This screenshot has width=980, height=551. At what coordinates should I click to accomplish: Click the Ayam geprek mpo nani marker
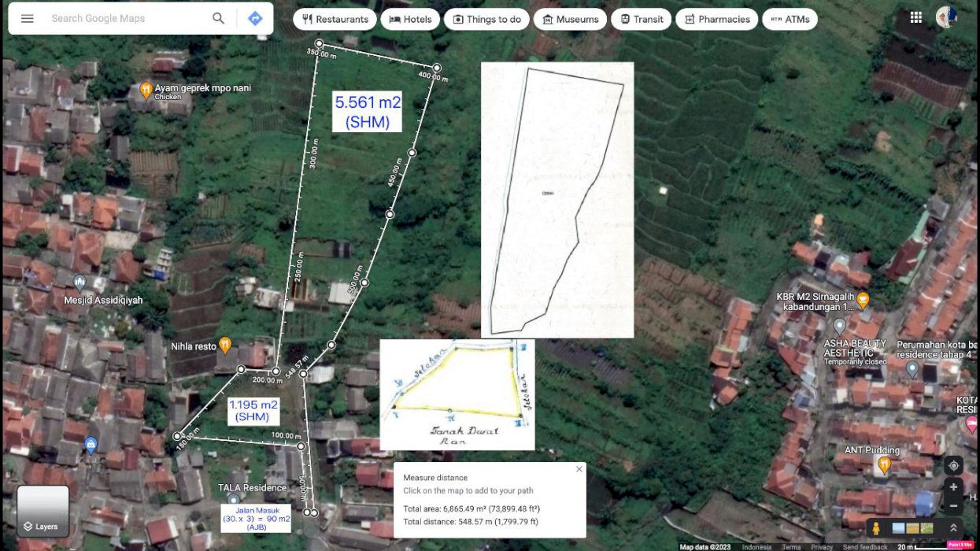146,91
